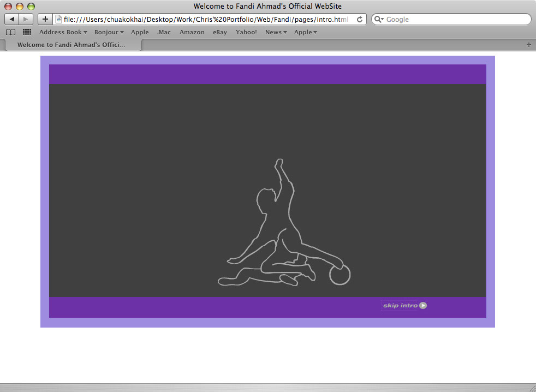Screen dimensions: 536x392
Task: Open the eBay bookmark
Action: 220,32
